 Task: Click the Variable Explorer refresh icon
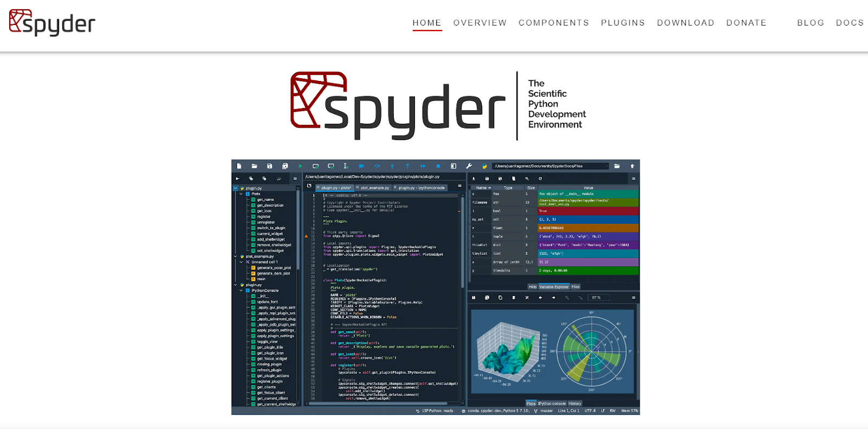[x=540, y=179]
